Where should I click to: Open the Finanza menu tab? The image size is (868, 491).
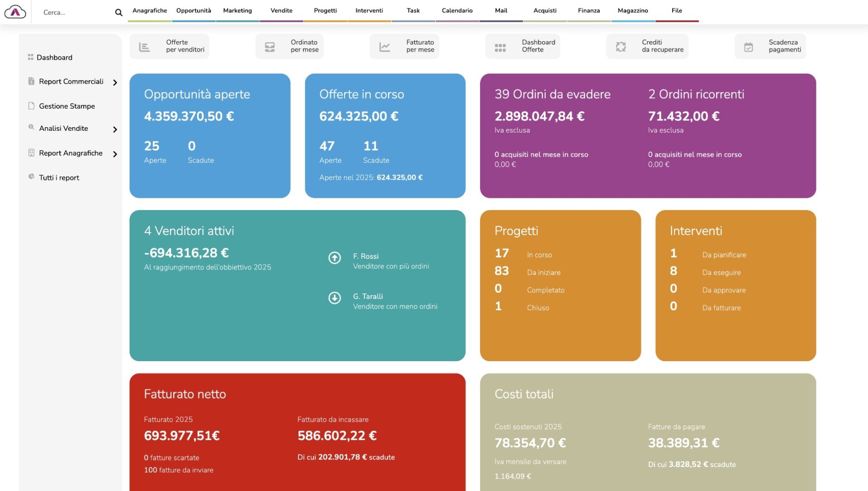tap(589, 11)
